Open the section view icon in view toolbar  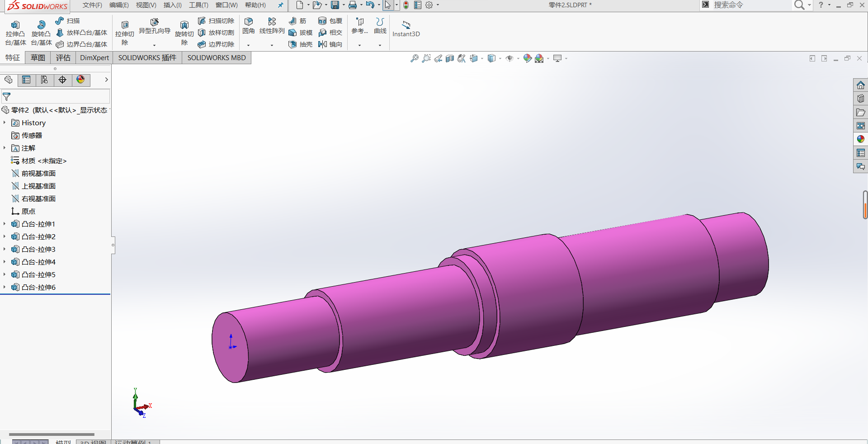449,58
